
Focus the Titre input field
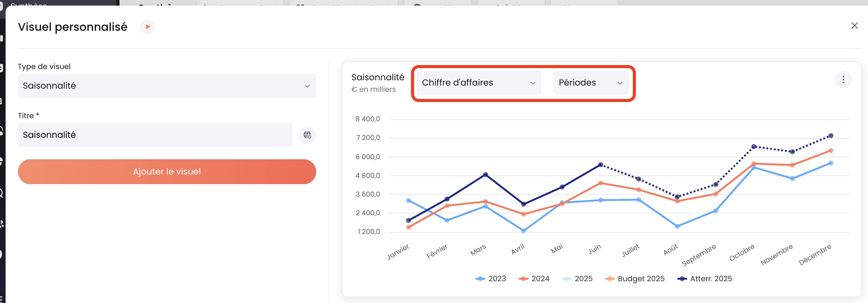click(x=155, y=135)
